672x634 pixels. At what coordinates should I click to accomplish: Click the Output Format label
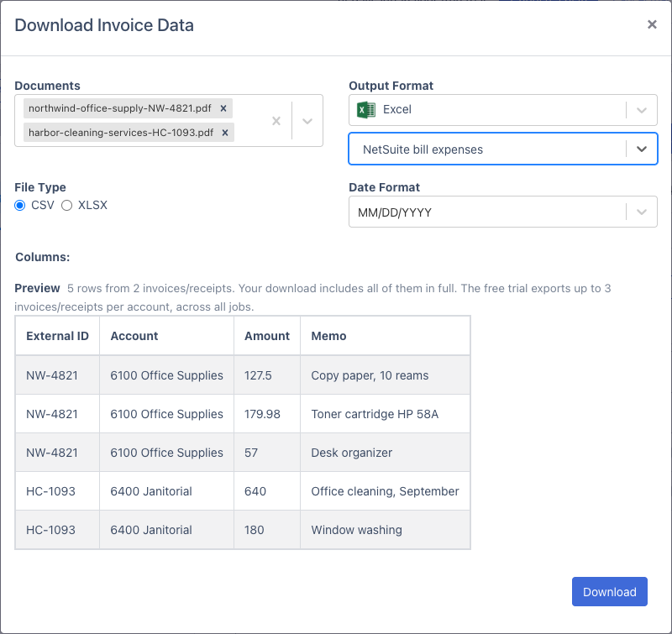(x=391, y=86)
